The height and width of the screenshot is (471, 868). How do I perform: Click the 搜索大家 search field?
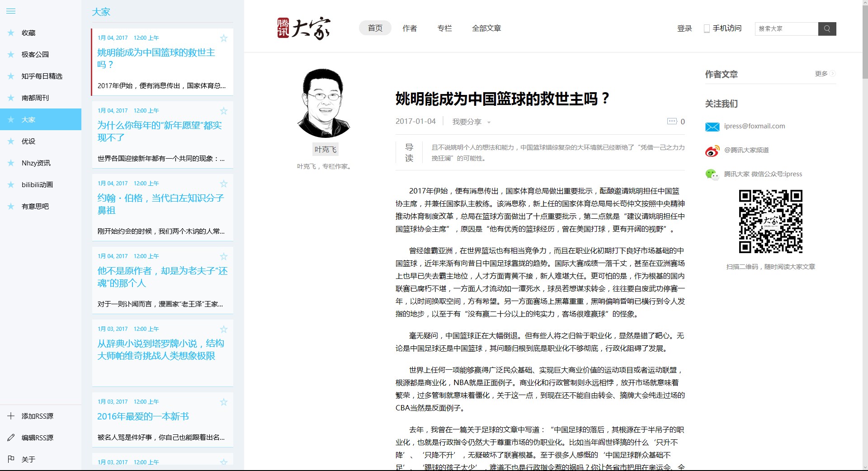point(787,28)
